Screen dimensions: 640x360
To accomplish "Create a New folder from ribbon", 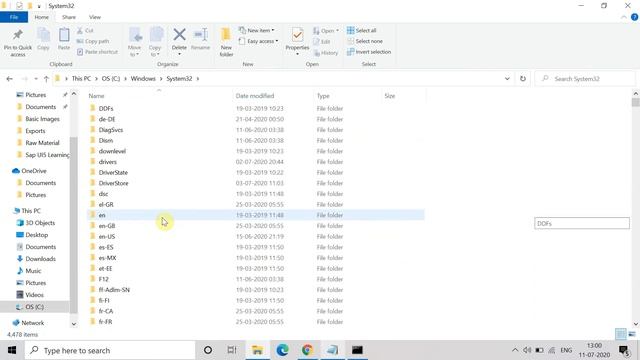I will pos(226,42).
